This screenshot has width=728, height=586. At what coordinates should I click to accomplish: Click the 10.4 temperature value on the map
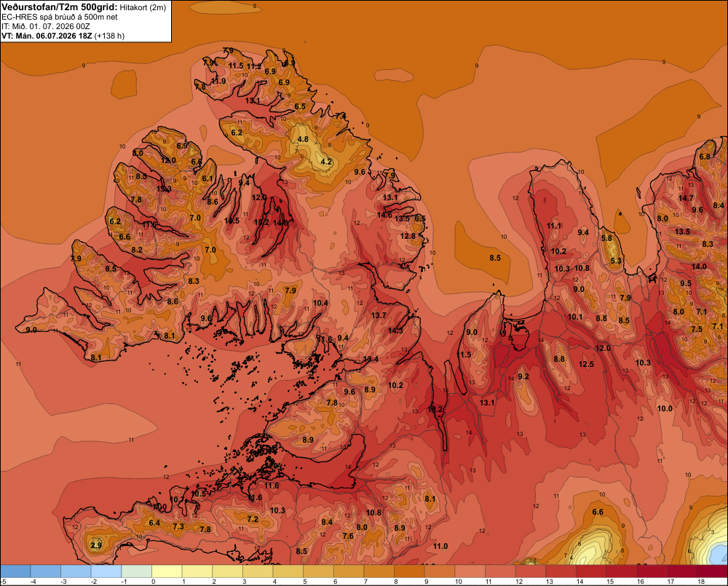[320, 303]
